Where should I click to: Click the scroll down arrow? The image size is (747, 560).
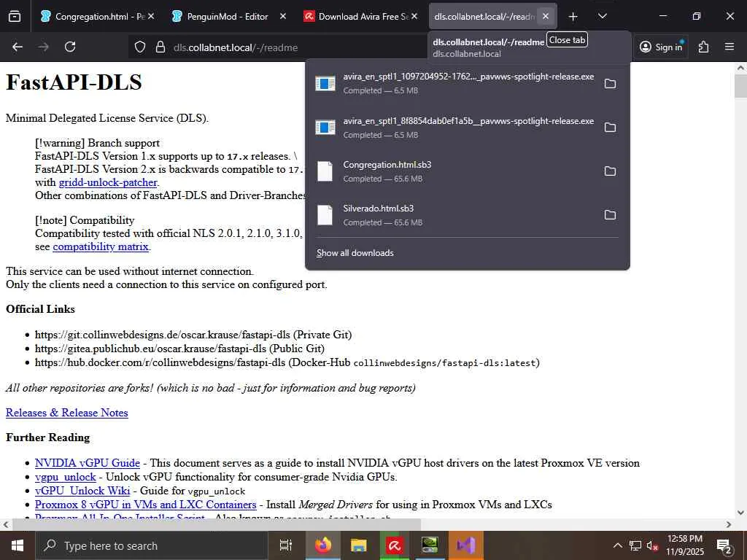pyautogui.click(x=740, y=513)
